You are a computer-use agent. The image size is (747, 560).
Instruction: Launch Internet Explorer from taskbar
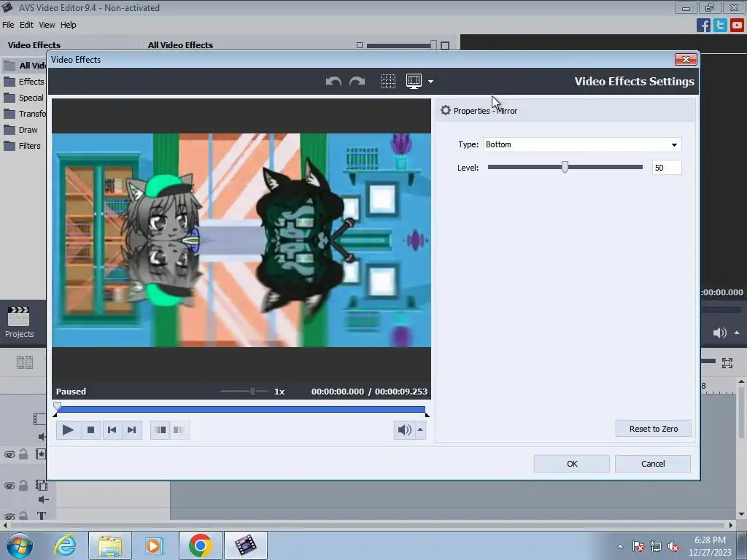[x=65, y=545]
